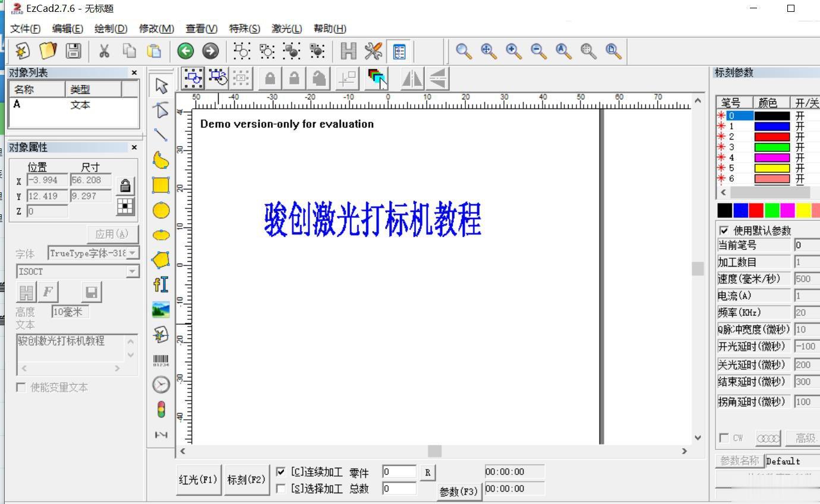Mirror object horizontally icon
Image resolution: width=820 pixels, height=504 pixels.
pos(412,78)
